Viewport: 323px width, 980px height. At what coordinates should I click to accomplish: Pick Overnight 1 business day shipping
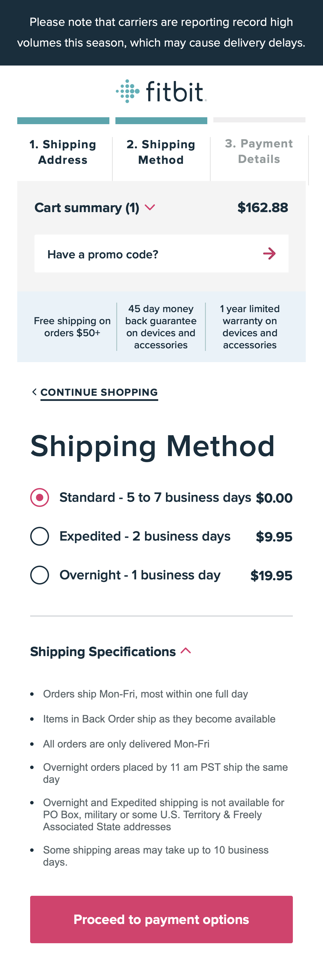click(x=40, y=575)
